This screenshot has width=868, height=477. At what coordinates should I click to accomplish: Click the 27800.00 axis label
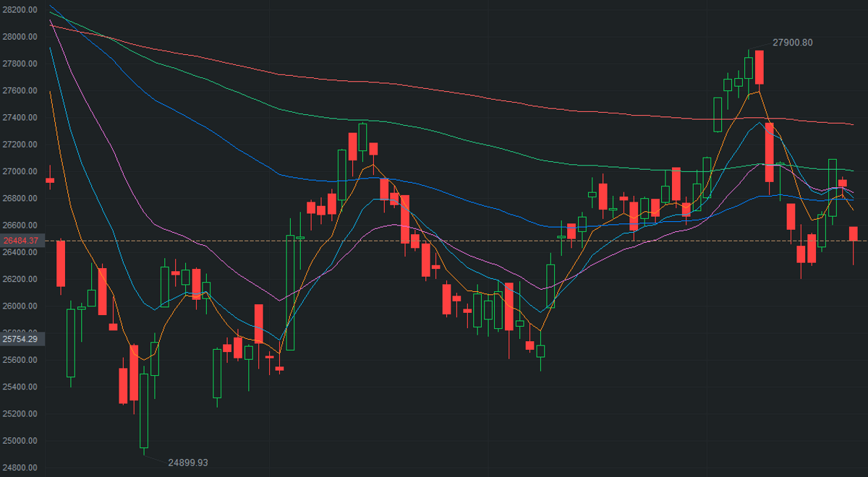[20, 64]
